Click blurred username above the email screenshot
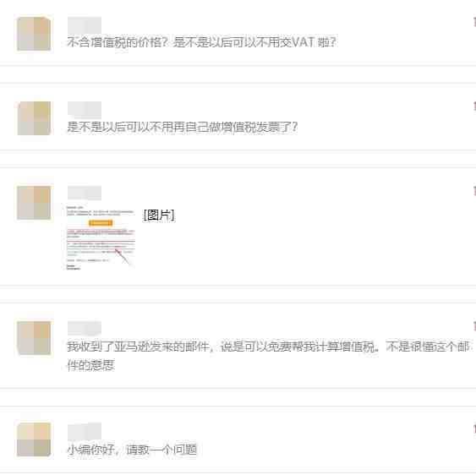Screen dimensions: 476x475 coord(85,194)
